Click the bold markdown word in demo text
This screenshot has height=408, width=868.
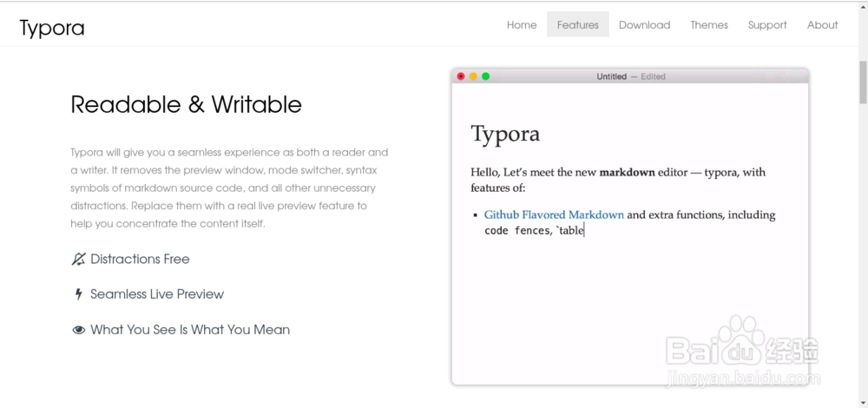(628, 172)
